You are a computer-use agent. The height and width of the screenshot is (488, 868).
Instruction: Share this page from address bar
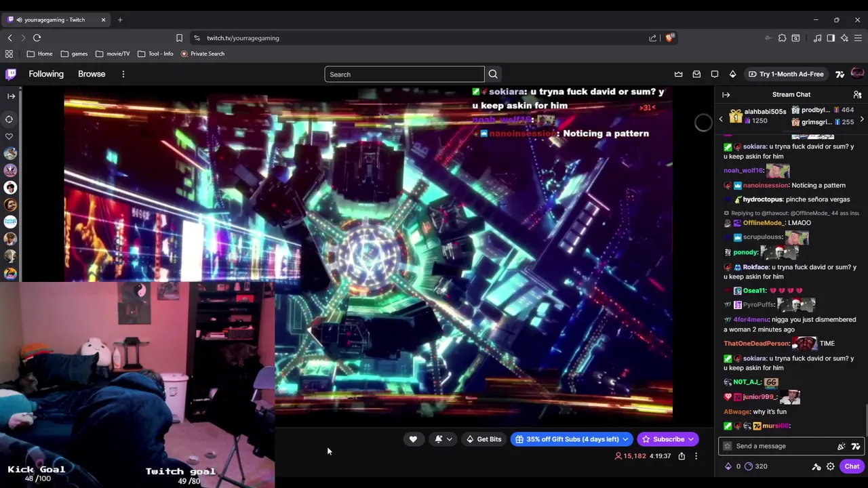coord(652,38)
